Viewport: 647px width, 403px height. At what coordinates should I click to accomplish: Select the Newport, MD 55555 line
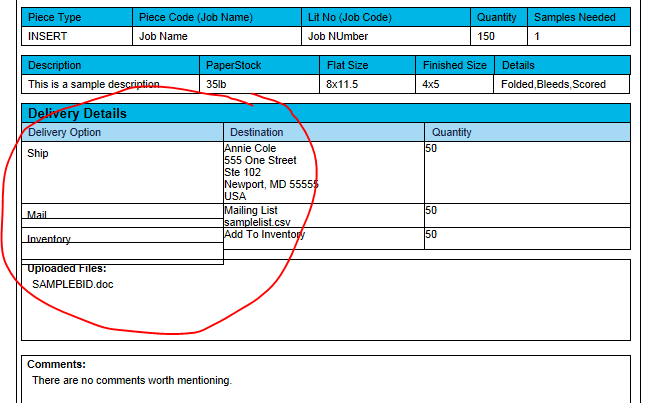pyautogui.click(x=272, y=184)
